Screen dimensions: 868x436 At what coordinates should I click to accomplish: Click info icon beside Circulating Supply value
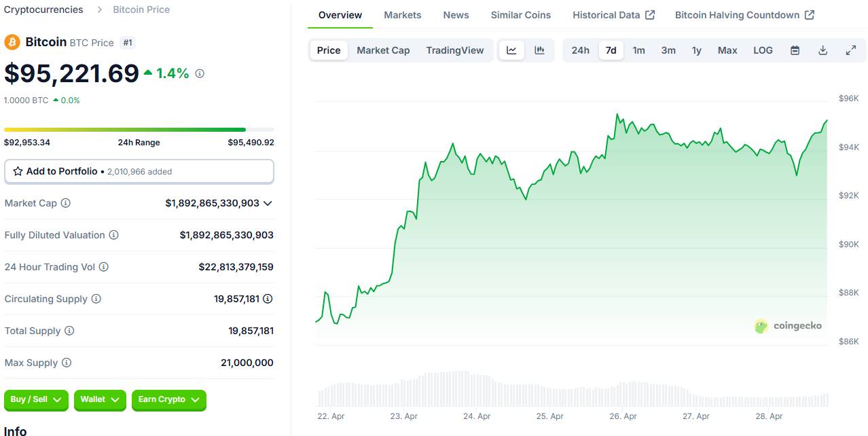268,299
